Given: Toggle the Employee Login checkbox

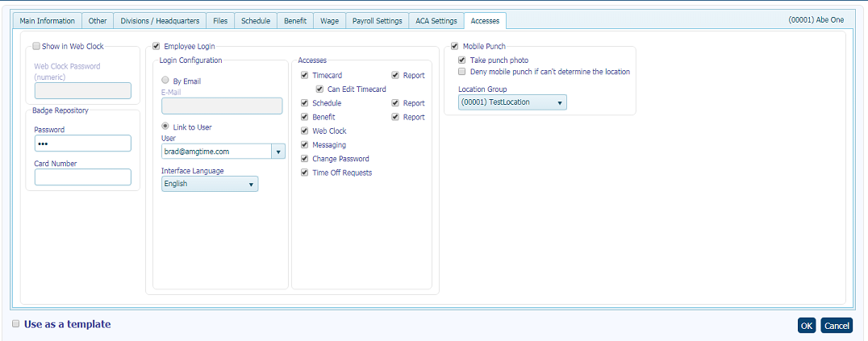Looking at the screenshot, I should 156,47.
